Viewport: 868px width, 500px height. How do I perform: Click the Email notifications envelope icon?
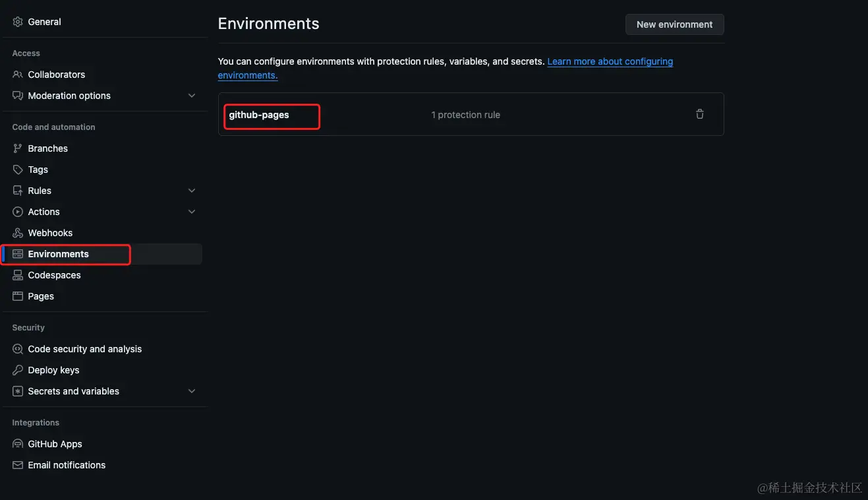(18, 465)
